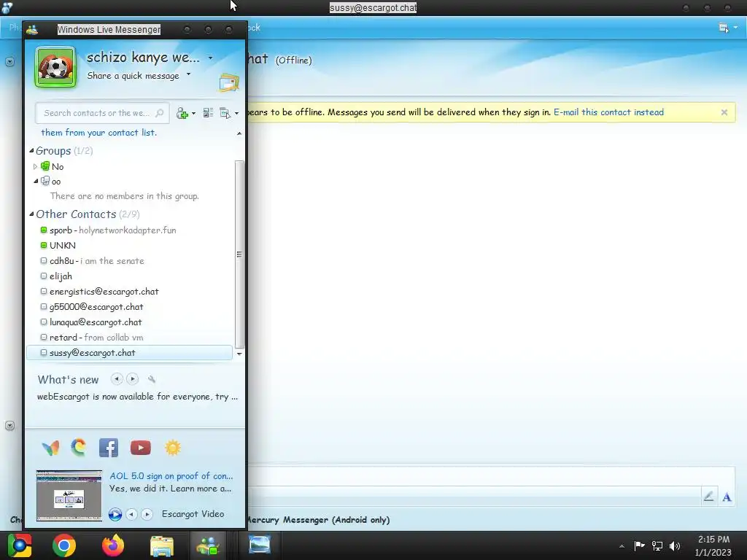Click the contact list scroll down arrow

point(239,354)
